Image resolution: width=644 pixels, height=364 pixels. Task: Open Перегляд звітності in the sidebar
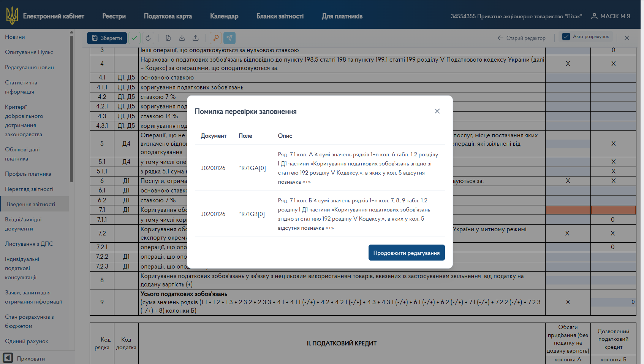point(29,189)
